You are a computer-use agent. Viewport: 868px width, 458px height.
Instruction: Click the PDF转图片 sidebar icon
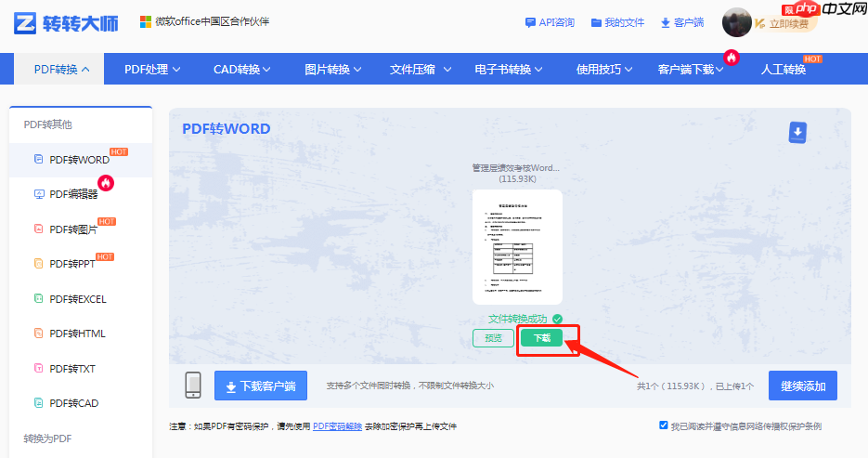(38, 229)
